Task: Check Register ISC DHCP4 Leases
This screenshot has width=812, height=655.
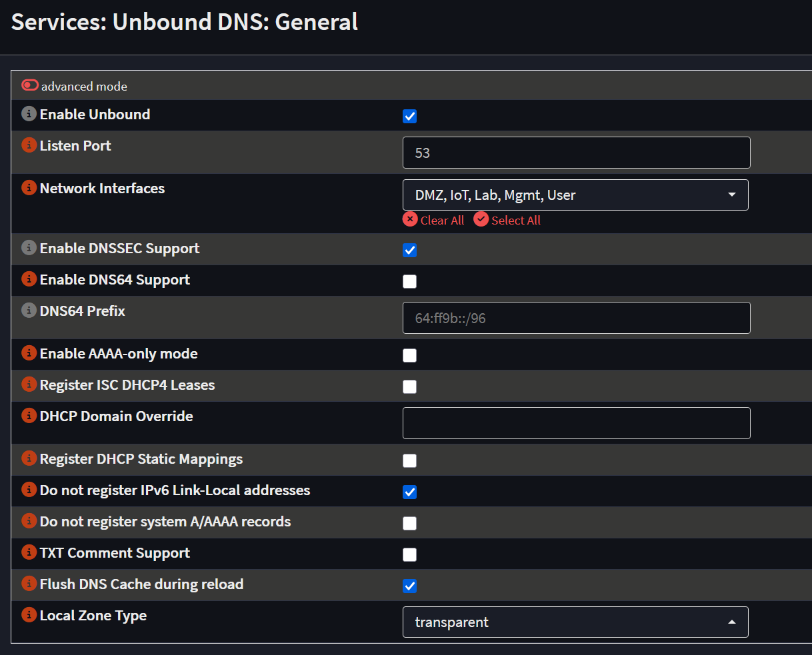Action: 409,386
